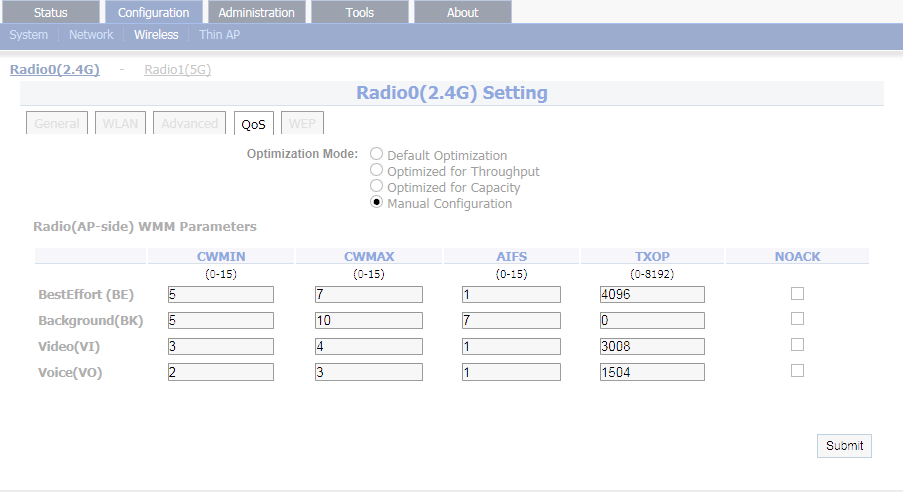Click the BestEffort CWMAX field

(x=369, y=294)
